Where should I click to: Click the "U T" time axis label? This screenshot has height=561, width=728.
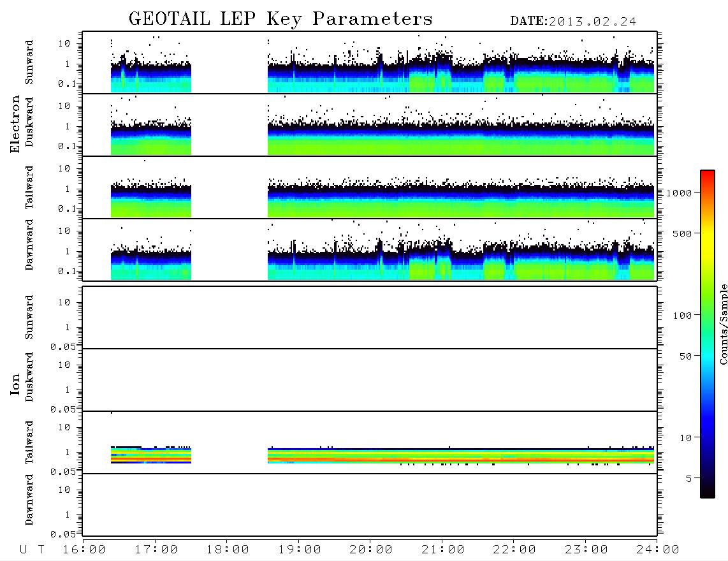[x=33, y=550]
